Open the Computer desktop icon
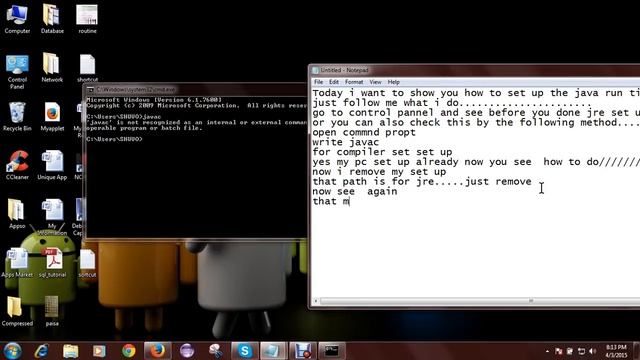 (17, 19)
